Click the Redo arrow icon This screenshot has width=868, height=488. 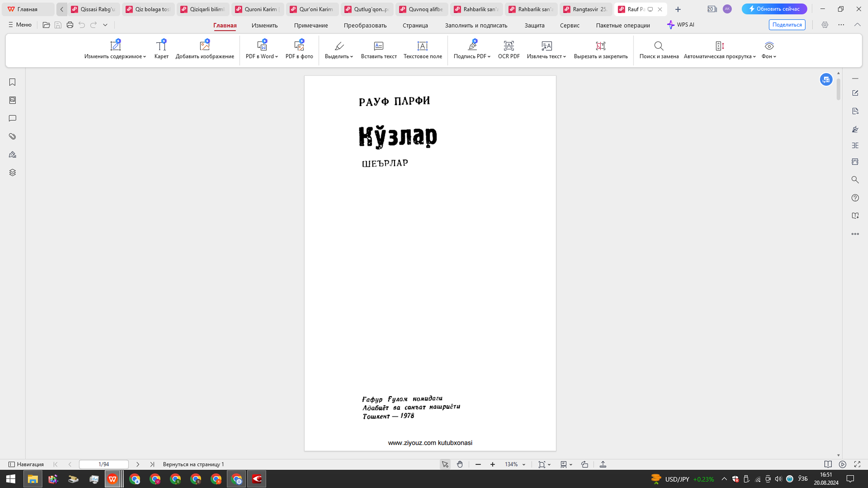point(93,25)
